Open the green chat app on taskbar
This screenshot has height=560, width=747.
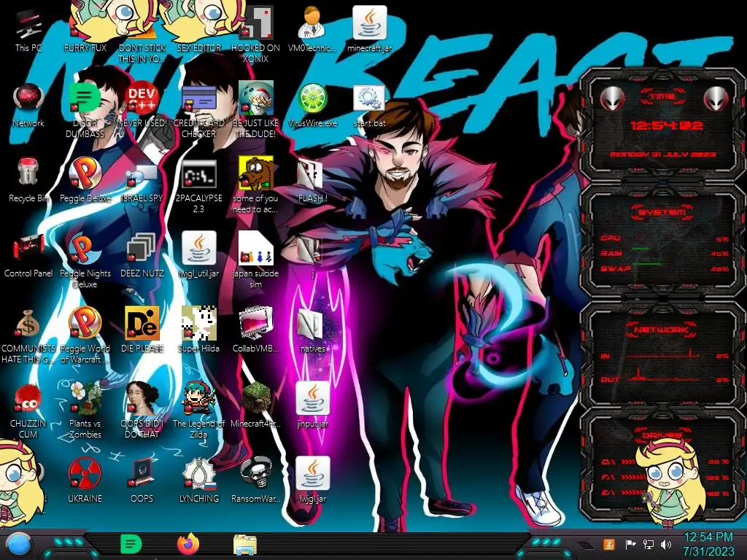tap(131, 544)
